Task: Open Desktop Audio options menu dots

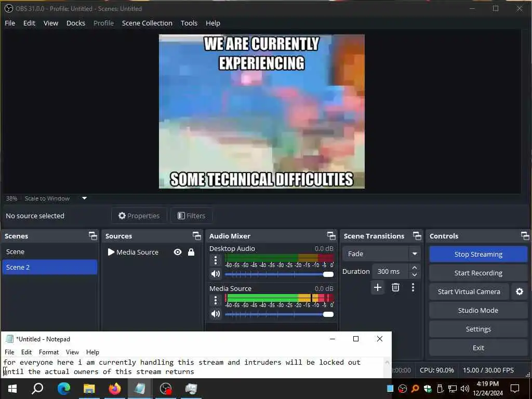Action: 216,261
